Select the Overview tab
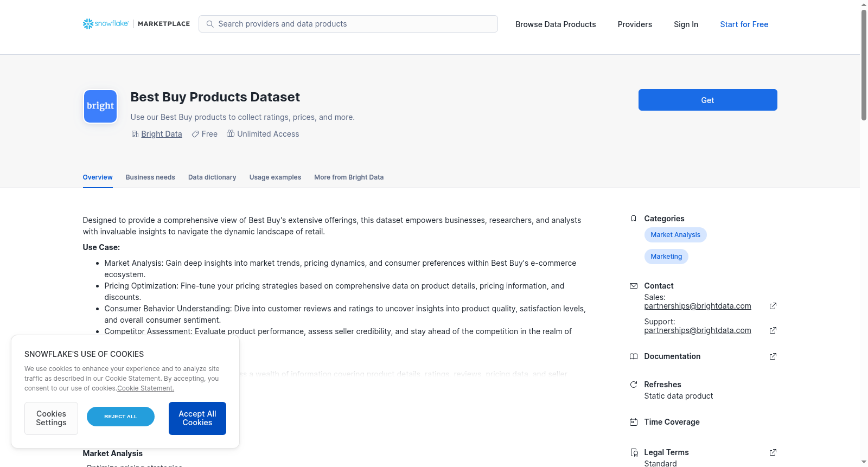The width and height of the screenshot is (868, 467). click(x=98, y=177)
